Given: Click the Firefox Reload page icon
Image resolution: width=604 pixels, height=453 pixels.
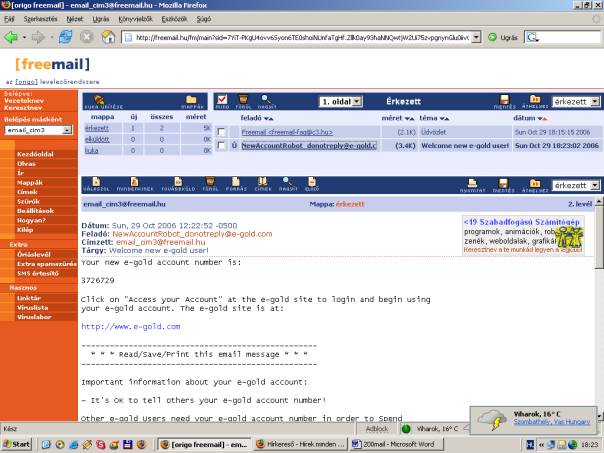Looking at the screenshot, I should (x=65, y=37).
